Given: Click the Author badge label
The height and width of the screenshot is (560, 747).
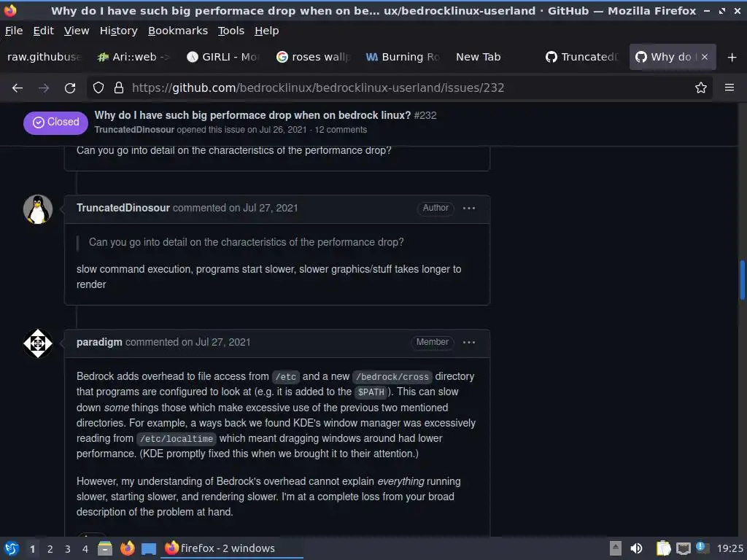Looking at the screenshot, I should pos(436,208).
